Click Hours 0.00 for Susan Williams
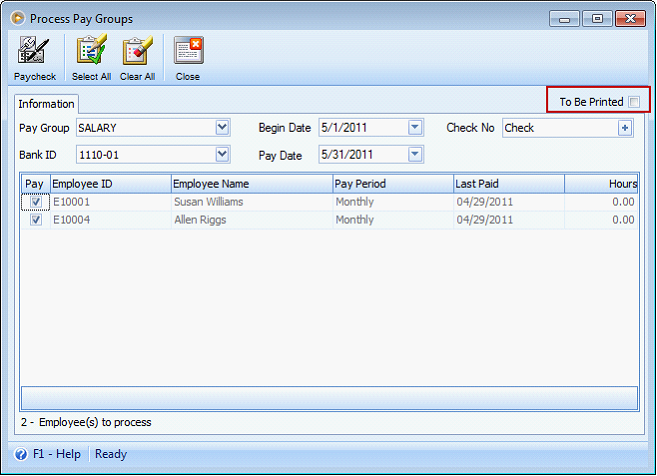657x476 pixels. click(x=601, y=202)
